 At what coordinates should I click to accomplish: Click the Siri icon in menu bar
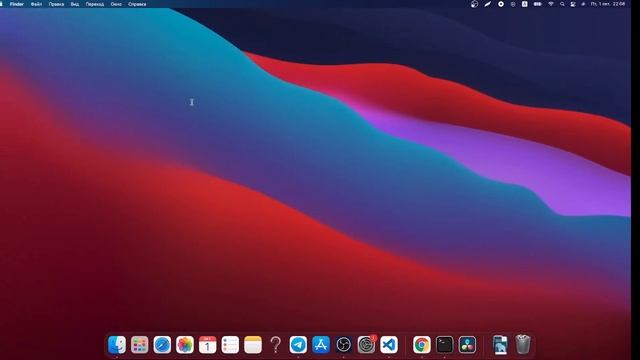tap(583, 4)
